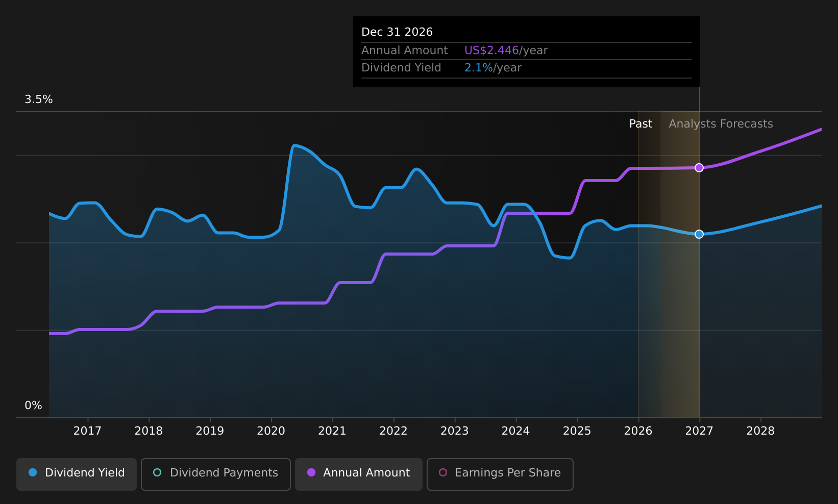The width and height of the screenshot is (838, 504).
Task: Click the 2019 axis label
Action: [210, 431]
